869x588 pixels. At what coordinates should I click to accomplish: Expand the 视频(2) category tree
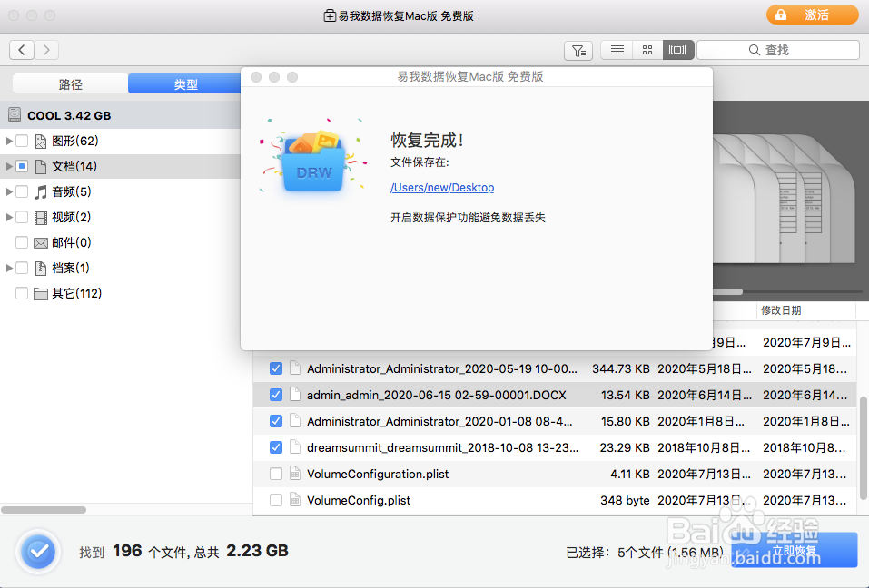[x=8, y=217]
